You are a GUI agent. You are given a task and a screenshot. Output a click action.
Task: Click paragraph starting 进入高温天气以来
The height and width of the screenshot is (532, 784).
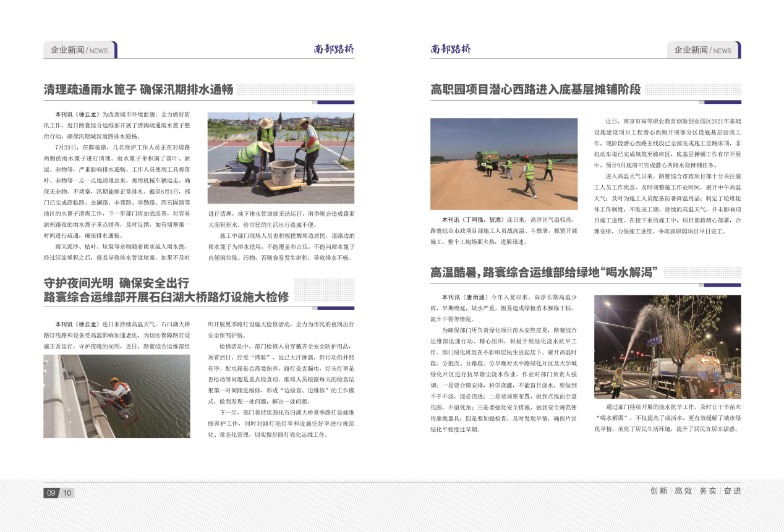click(667, 203)
